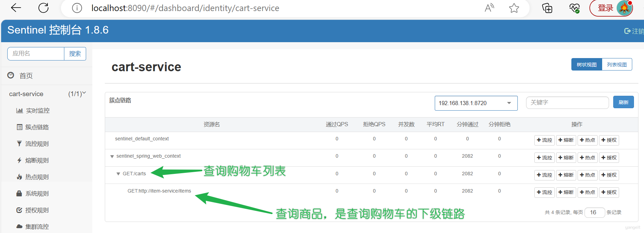Add 授权 rule for sentinel_spring_web_context
This screenshot has height=233, width=644.
[609, 158]
